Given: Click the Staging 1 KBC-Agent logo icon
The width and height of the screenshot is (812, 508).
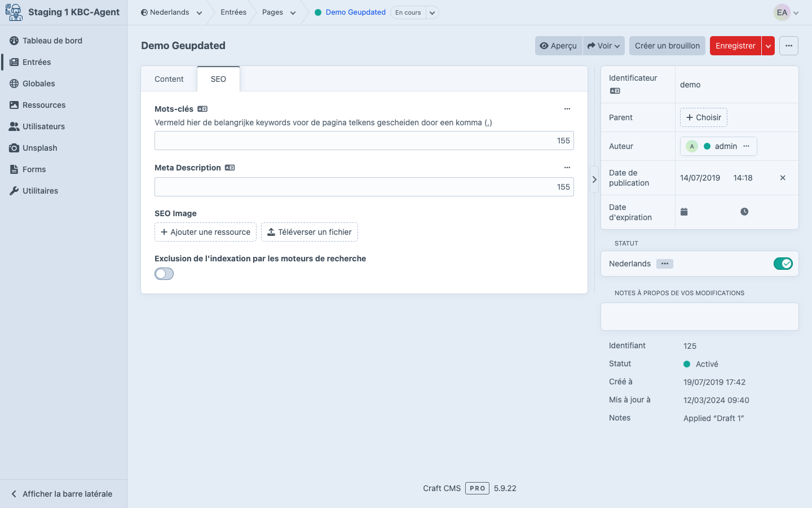Looking at the screenshot, I should (x=14, y=12).
